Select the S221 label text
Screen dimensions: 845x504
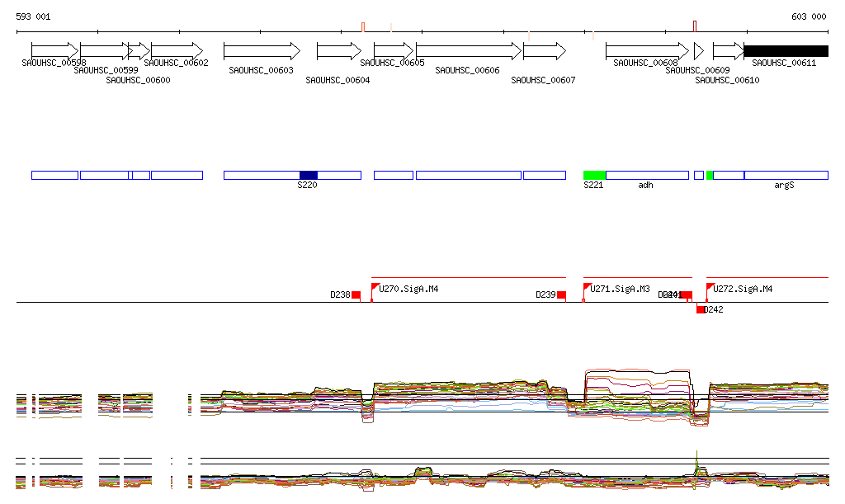pos(593,186)
